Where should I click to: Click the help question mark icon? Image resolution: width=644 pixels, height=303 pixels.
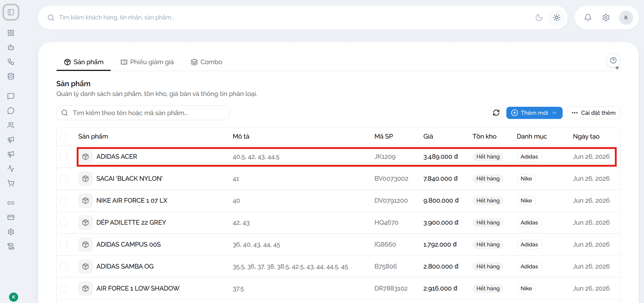click(613, 60)
